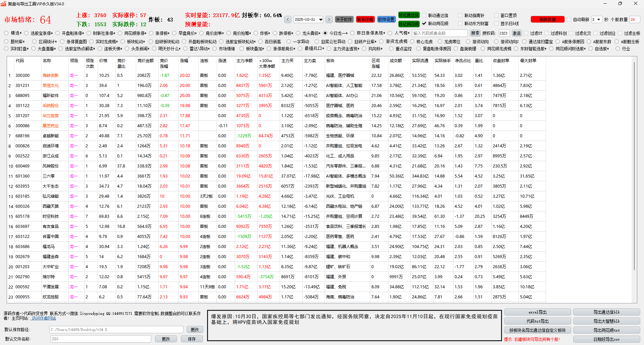Enable the 自动刷新 checkbox
This screenshot has width=644, height=345.
[569, 19]
